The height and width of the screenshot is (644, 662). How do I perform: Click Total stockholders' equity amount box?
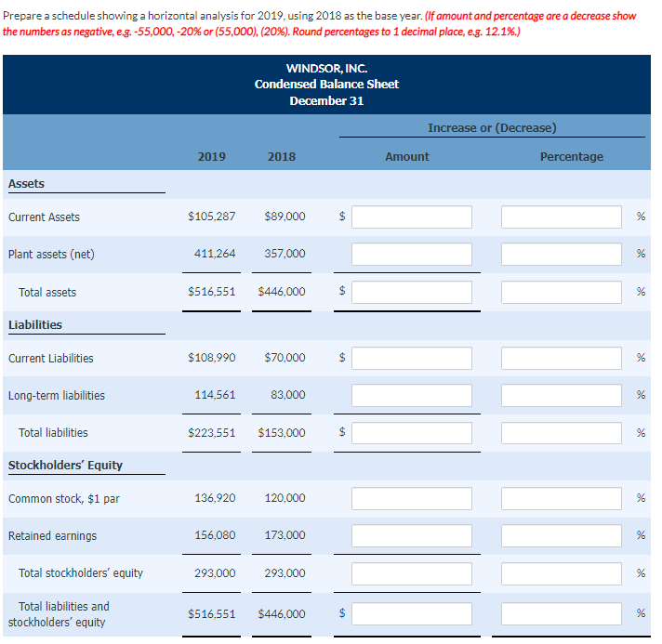[x=412, y=573]
